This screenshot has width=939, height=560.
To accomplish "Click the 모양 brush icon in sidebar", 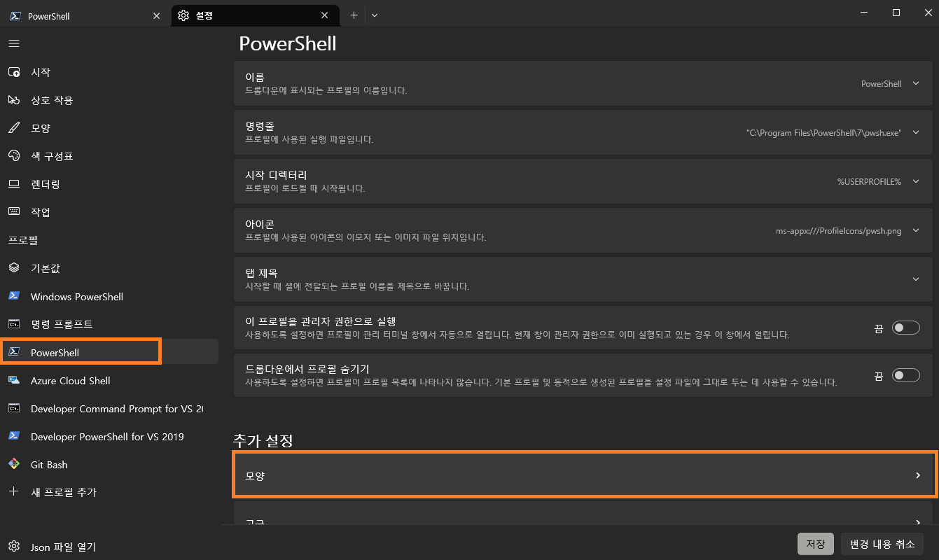I will pos(14,128).
